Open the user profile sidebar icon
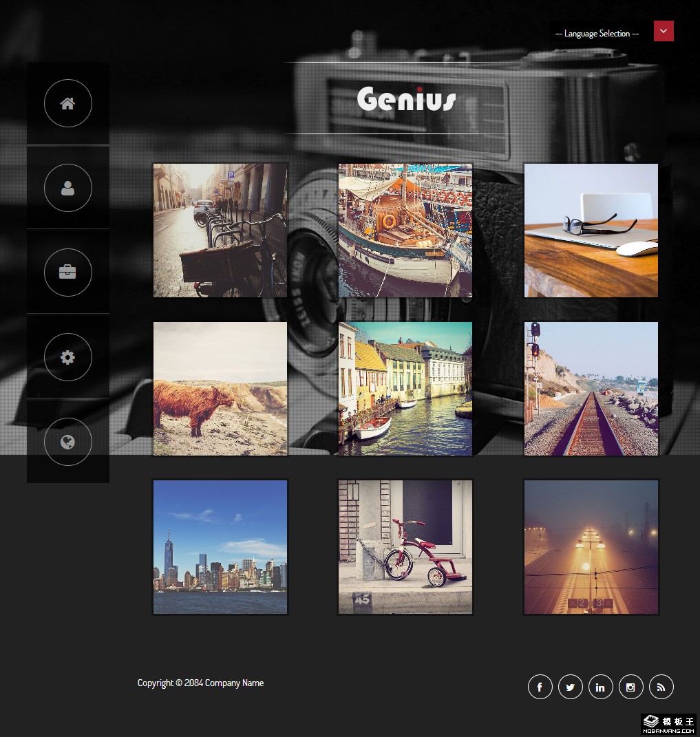 pos(67,188)
